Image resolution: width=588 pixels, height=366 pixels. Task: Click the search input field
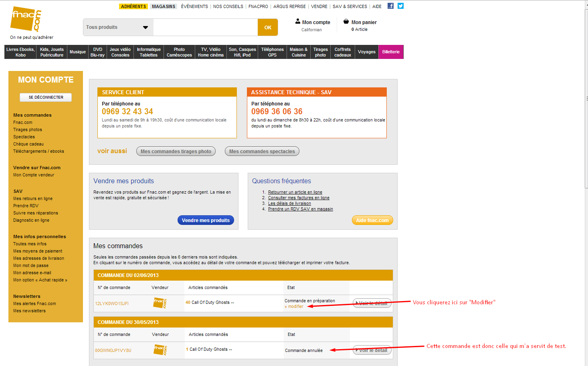(x=206, y=27)
